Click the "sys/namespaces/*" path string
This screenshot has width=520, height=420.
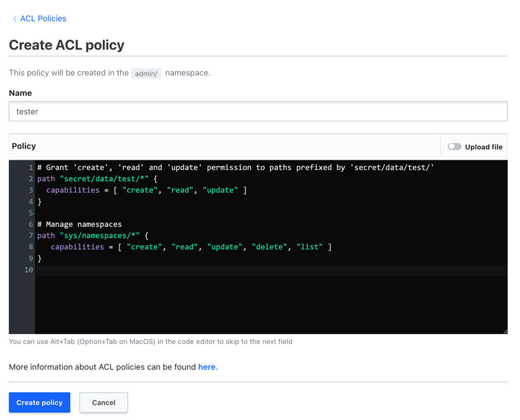coord(99,236)
